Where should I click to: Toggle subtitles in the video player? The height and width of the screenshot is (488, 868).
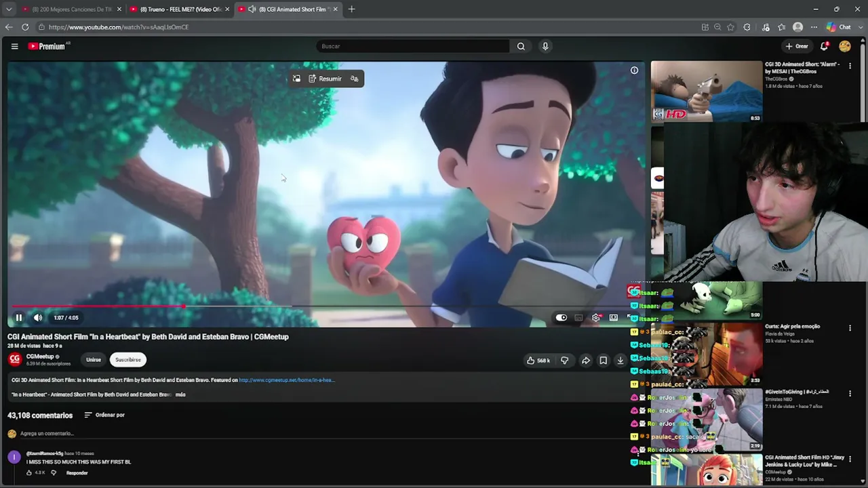click(578, 318)
